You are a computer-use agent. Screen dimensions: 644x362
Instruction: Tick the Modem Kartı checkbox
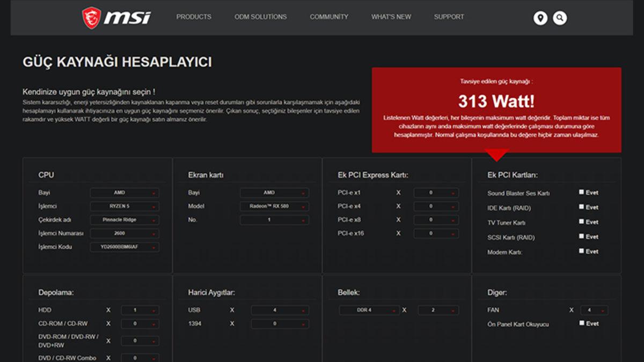click(x=581, y=251)
